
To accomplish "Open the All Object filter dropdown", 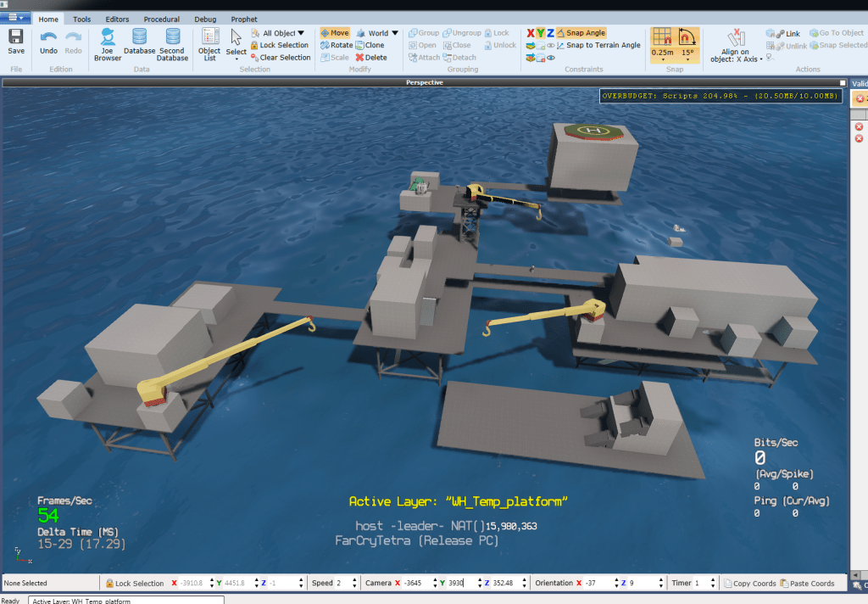I will 301,33.
